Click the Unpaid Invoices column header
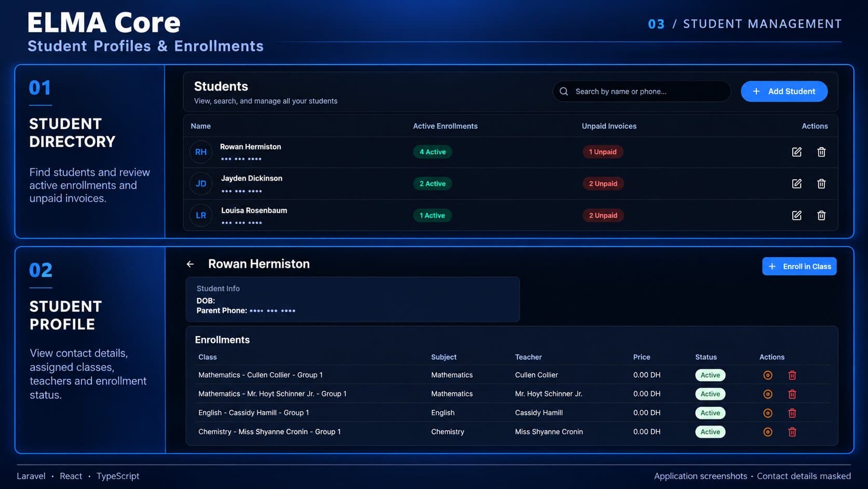This screenshot has height=489, width=868. (x=609, y=126)
